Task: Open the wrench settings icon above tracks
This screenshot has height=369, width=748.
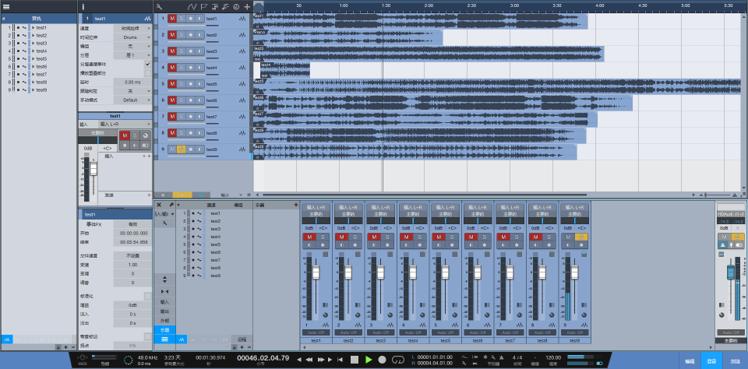Action: click(159, 7)
